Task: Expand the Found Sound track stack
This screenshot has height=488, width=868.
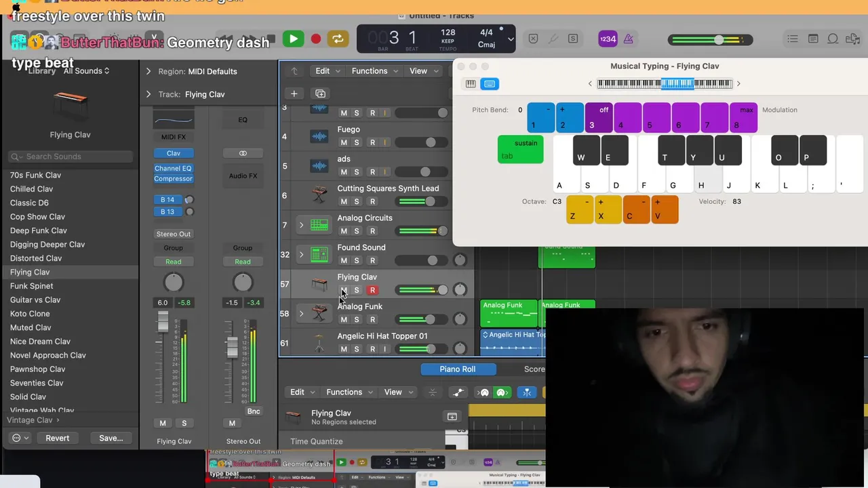Action: point(301,255)
